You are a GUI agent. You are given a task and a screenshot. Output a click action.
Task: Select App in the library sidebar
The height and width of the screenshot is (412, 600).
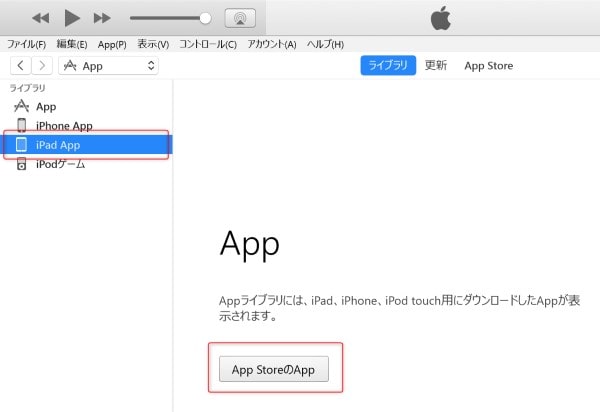[86, 107]
